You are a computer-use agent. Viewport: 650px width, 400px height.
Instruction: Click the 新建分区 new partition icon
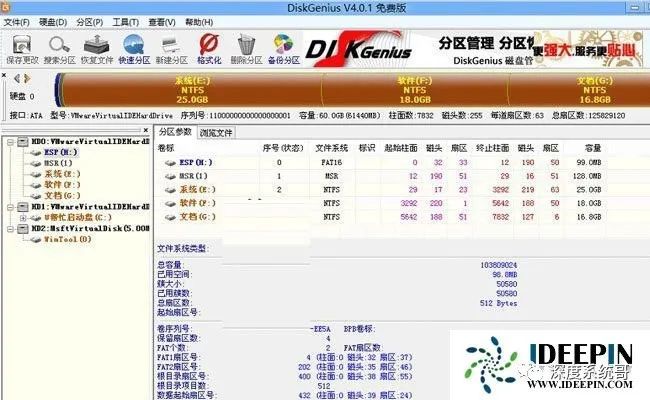click(172, 50)
